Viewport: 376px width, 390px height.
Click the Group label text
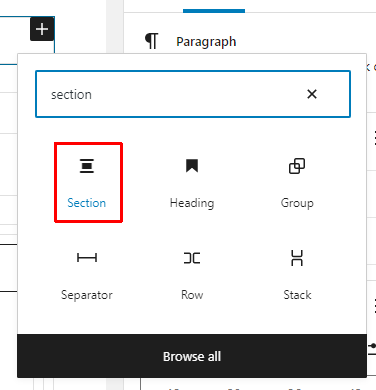pyautogui.click(x=297, y=203)
